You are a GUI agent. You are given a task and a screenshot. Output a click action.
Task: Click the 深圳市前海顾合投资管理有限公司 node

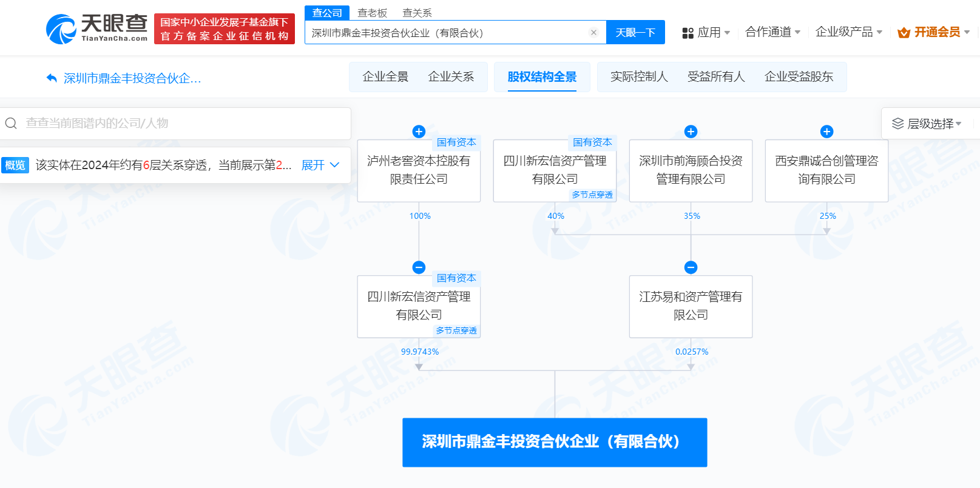(x=691, y=170)
